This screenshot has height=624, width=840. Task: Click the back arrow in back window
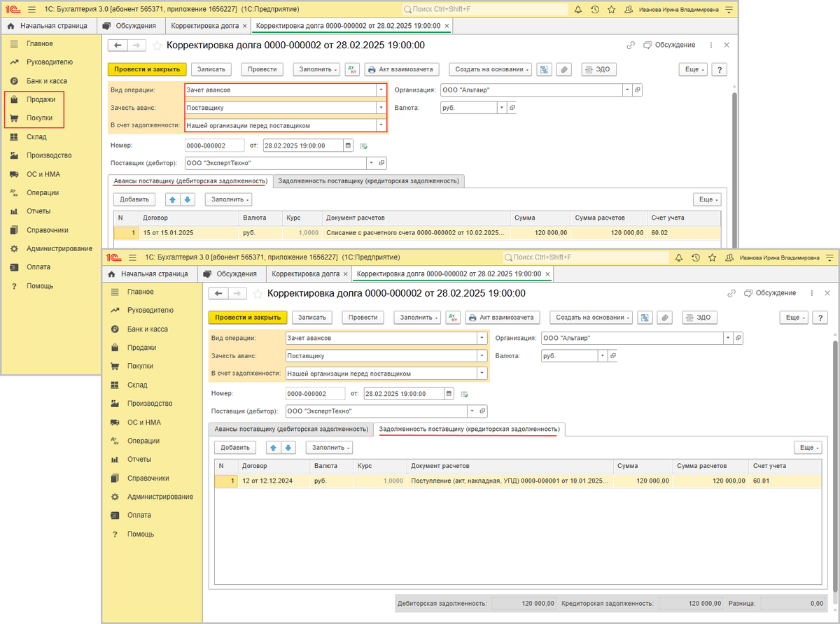[x=118, y=45]
